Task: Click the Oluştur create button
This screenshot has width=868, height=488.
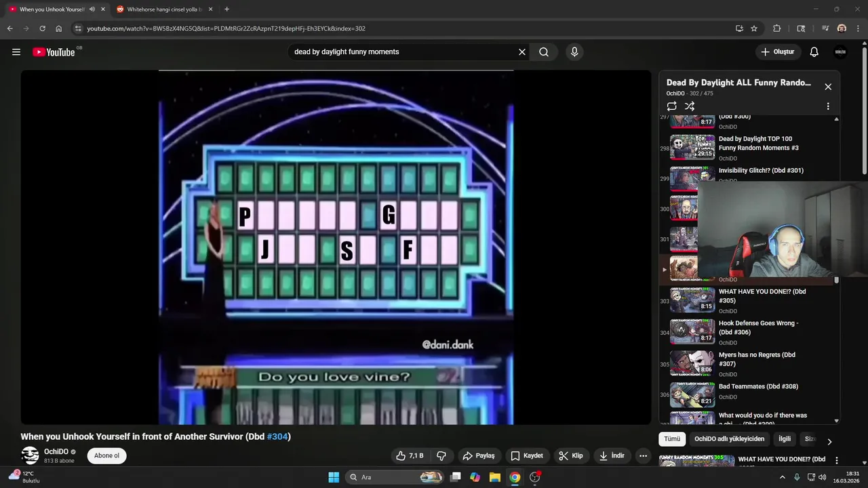Action: pyautogui.click(x=778, y=52)
